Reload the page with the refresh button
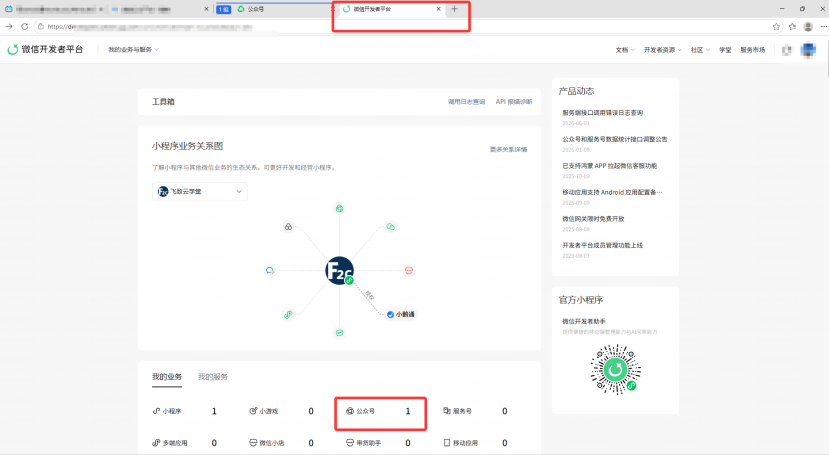 click(x=24, y=26)
